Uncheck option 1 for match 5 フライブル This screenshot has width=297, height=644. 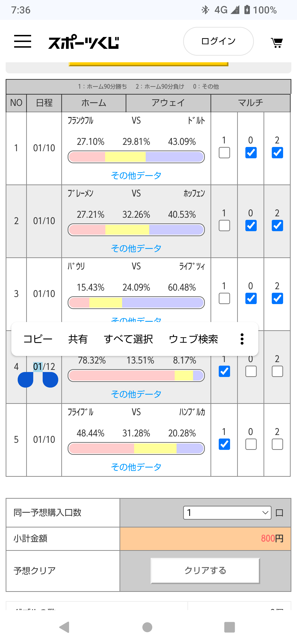[224, 444]
